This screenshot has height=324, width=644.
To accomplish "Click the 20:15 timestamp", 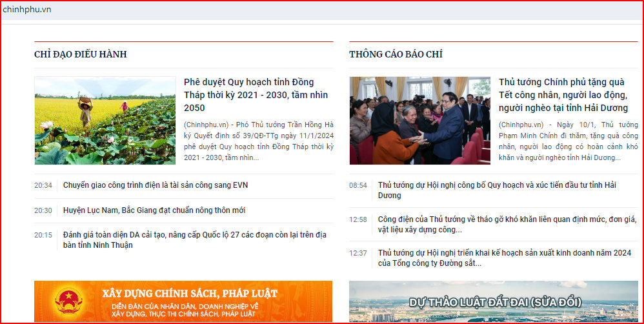I will point(43,236).
